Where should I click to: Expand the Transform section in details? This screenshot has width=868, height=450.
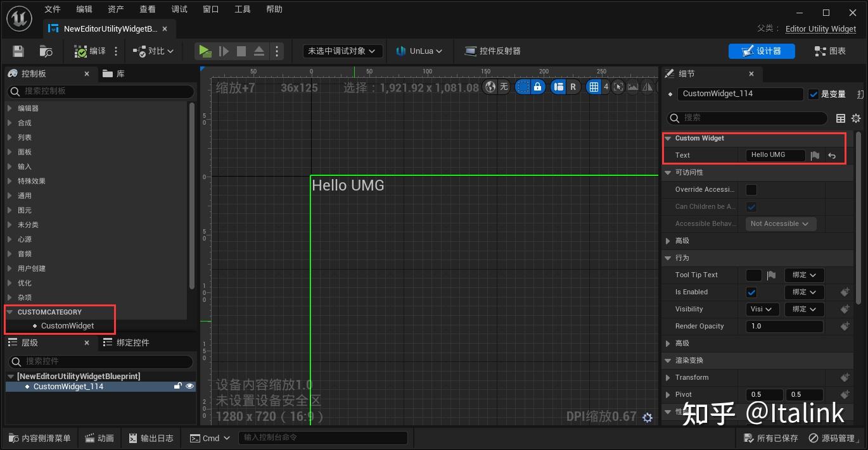click(668, 377)
